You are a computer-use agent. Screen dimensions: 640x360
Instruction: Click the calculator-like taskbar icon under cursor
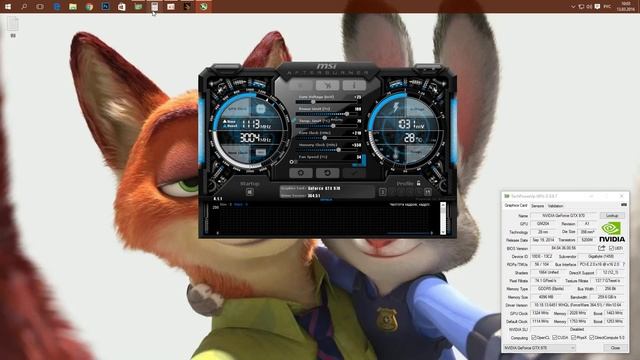(x=154, y=7)
